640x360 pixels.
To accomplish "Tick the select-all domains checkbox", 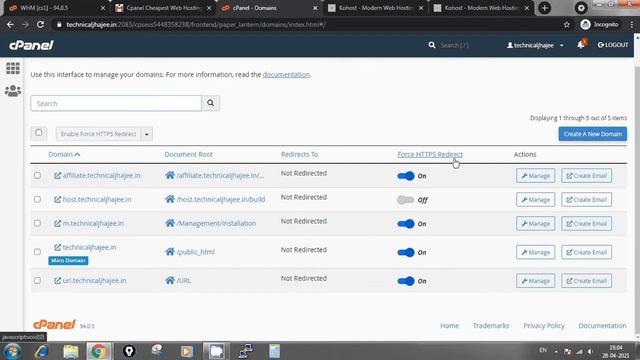I will [38, 133].
